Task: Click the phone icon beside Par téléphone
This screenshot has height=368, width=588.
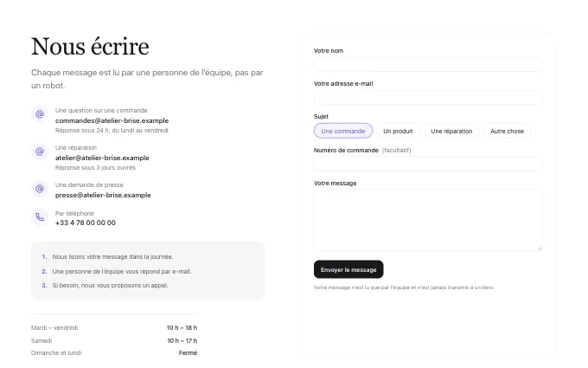Action: pos(40,217)
